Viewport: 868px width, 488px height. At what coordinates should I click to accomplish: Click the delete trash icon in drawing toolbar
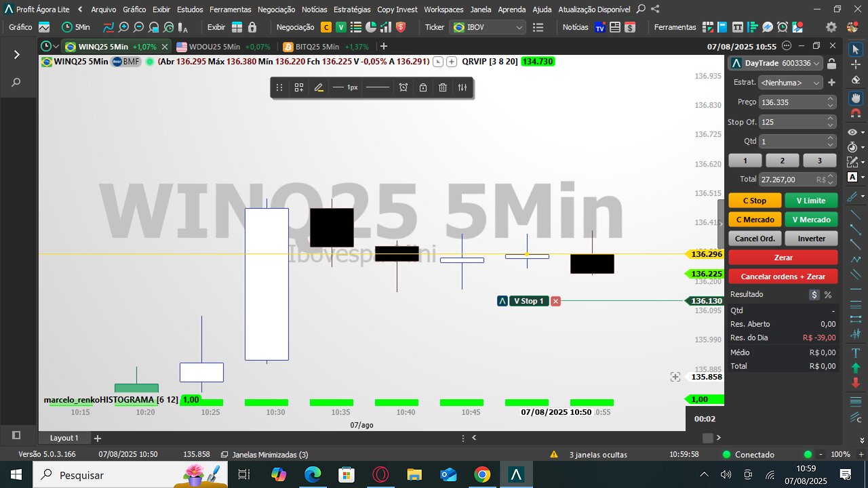[443, 87]
